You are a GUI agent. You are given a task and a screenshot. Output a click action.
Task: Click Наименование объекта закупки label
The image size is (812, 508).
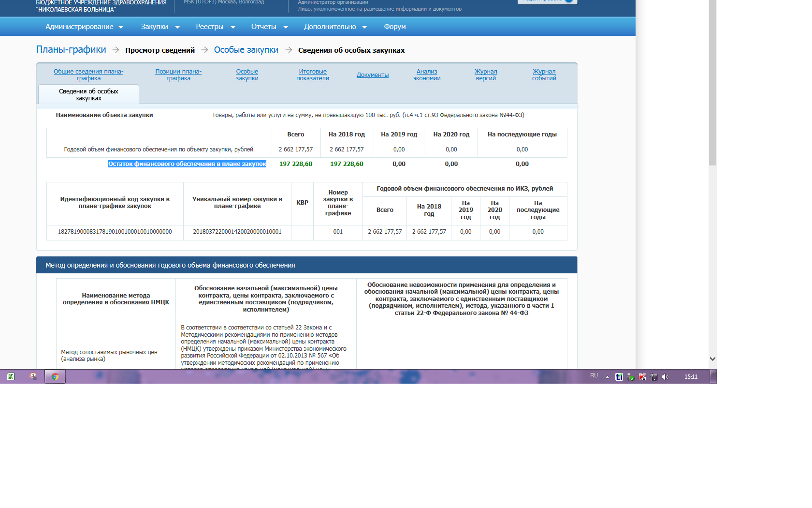(x=104, y=115)
